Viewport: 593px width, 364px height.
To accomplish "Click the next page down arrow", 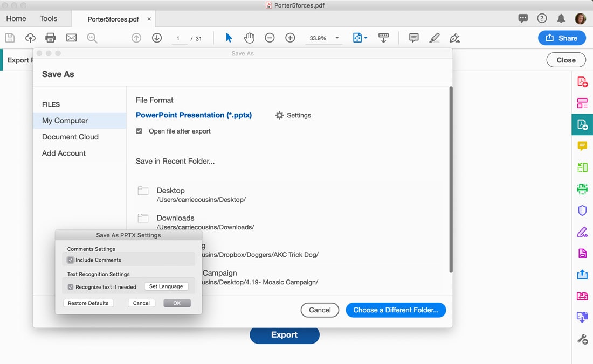I will [157, 38].
